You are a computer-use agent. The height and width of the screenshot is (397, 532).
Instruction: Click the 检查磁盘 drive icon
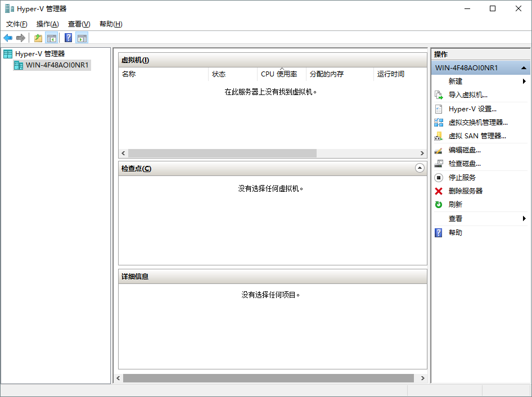pos(439,164)
